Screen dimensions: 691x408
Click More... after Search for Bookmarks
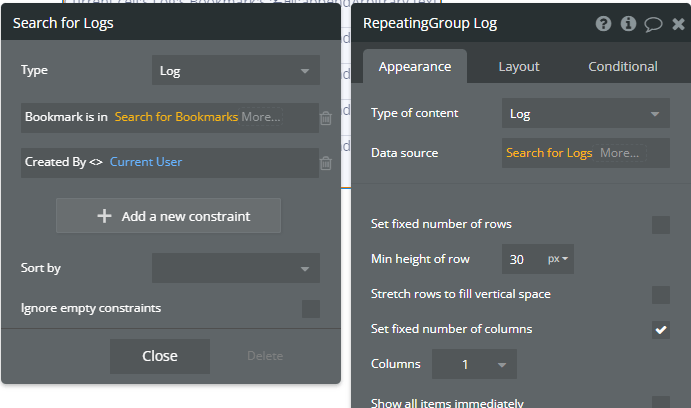pos(261,117)
